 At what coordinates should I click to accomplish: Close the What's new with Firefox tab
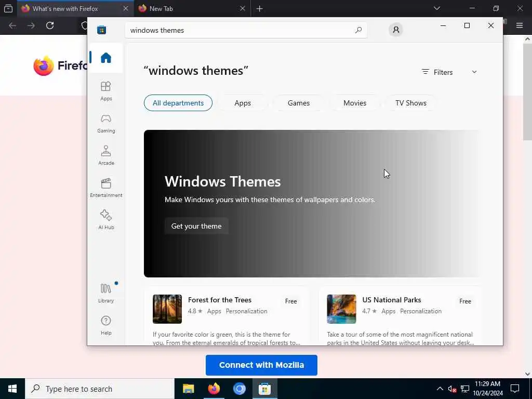(x=126, y=8)
